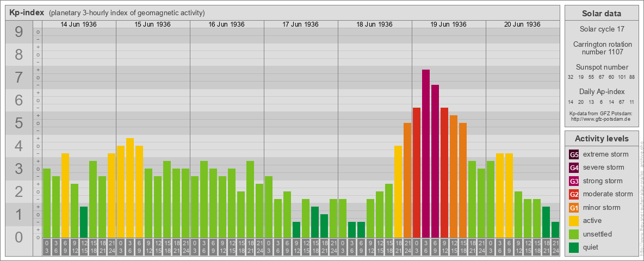Screen dimensions: 644x261
Task: Click Kp scale number 0
Action: (x=19, y=237)
